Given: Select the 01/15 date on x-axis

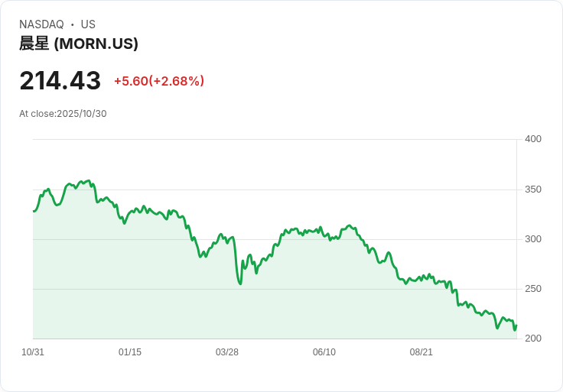Looking at the screenshot, I should (x=130, y=352).
